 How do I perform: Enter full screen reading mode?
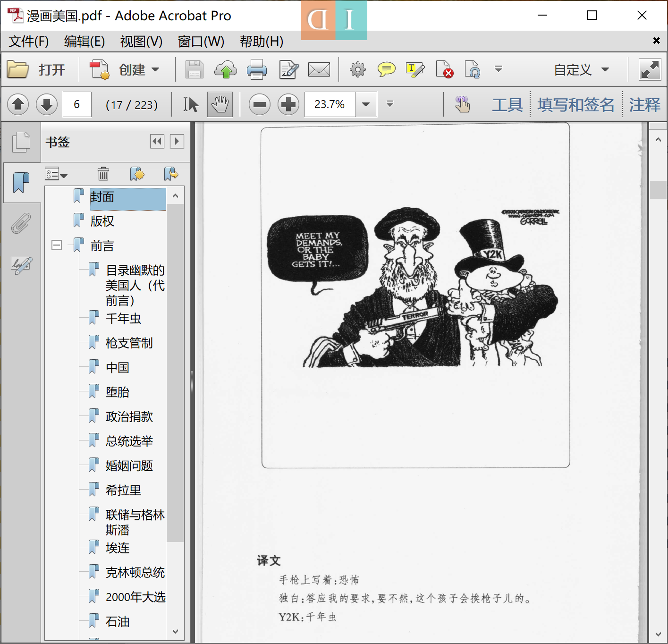650,70
